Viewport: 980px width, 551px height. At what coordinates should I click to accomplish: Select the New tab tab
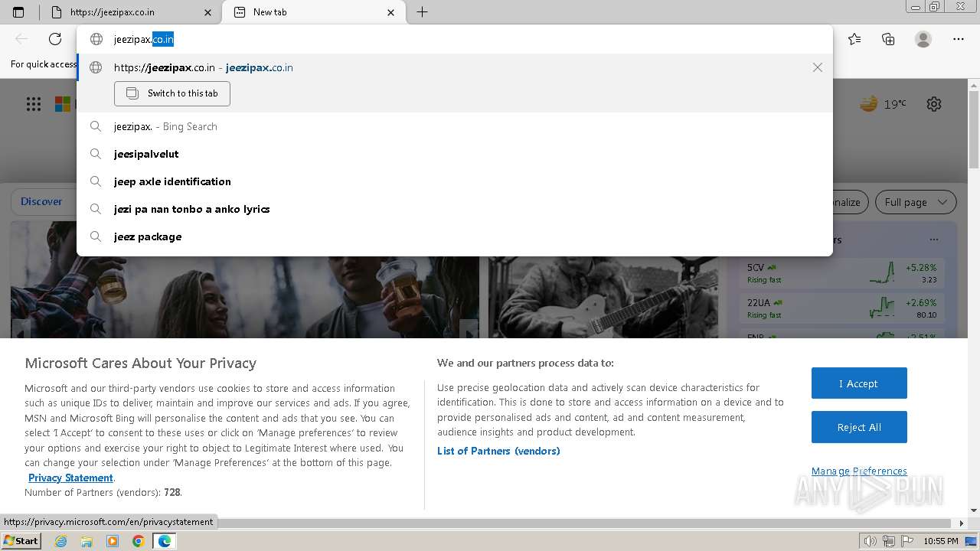[x=315, y=12]
